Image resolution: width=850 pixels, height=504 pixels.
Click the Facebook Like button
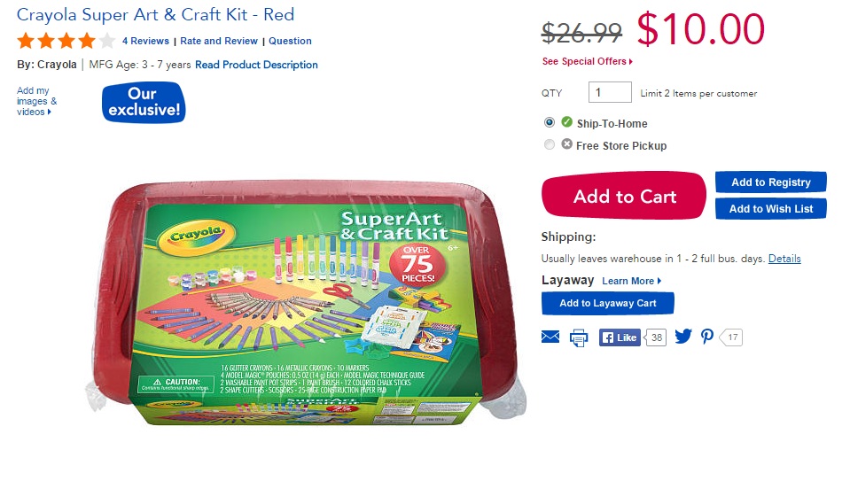tap(620, 337)
